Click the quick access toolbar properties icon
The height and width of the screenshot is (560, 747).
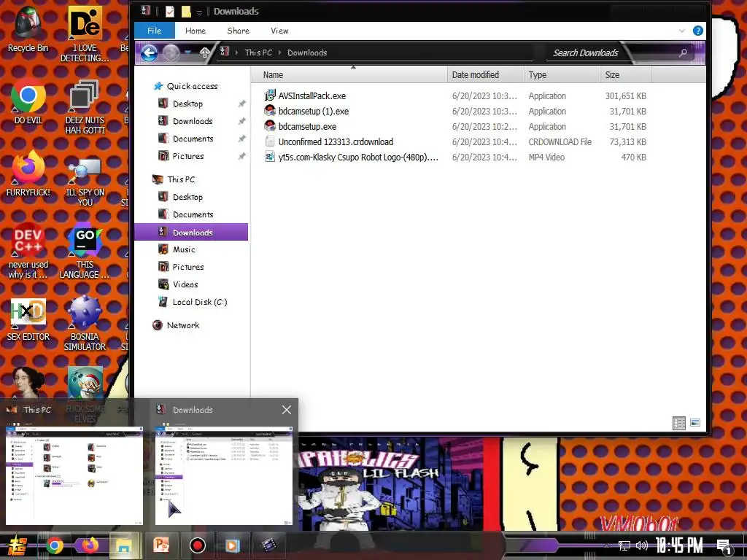pyautogui.click(x=169, y=11)
